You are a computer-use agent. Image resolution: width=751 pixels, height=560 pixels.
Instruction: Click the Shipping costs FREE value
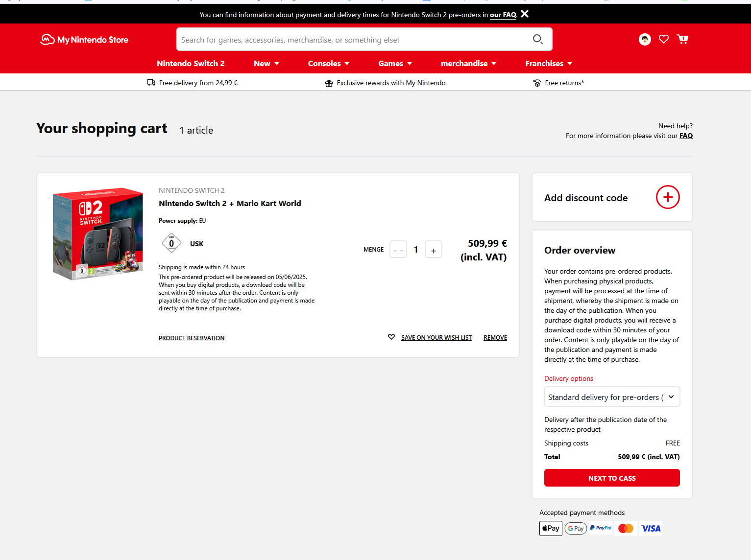coord(673,443)
